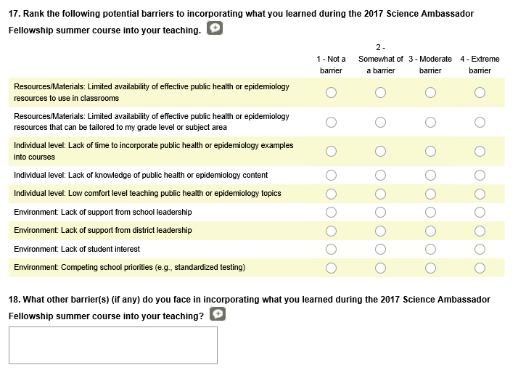Open comment icon next to question 17
The width and height of the screenshot is (518, 378).
click(215, 28)
